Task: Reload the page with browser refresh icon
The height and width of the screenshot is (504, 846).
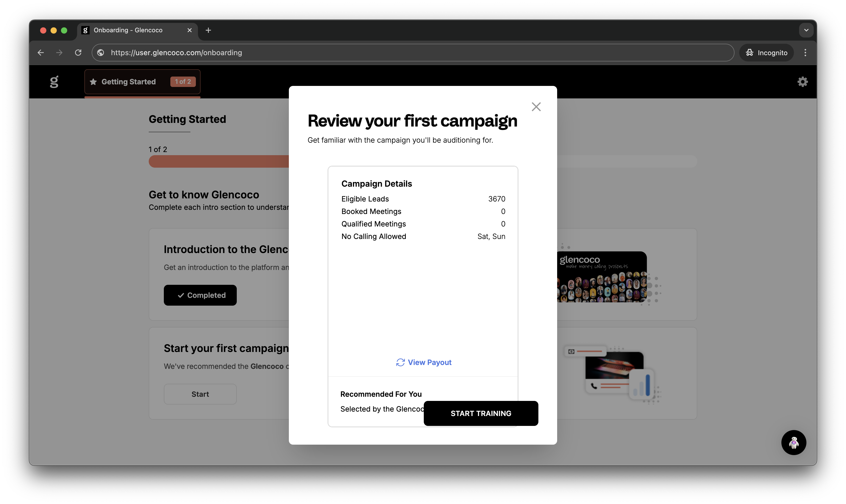Action: coord(78,53)
